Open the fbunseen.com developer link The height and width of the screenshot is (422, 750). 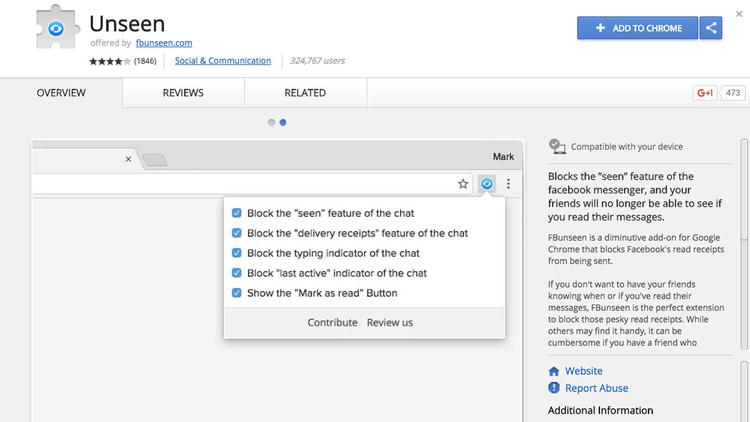[x=164, y=43]
